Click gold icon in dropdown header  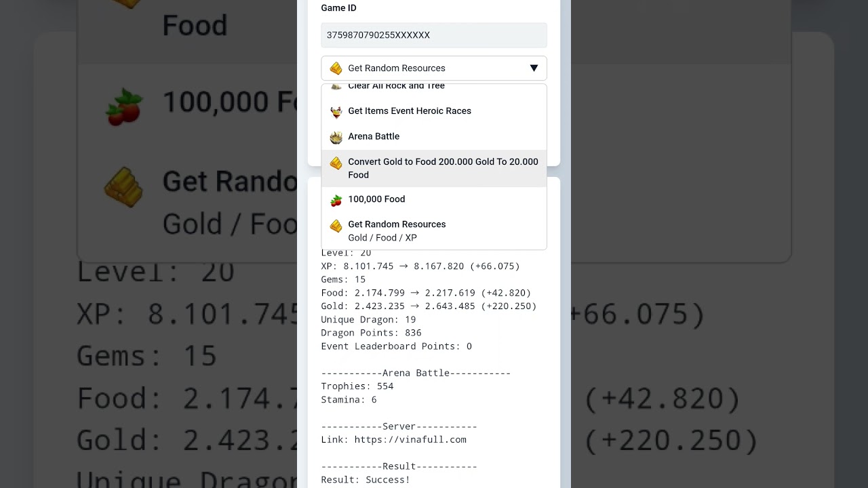click(x=336, y=68)
